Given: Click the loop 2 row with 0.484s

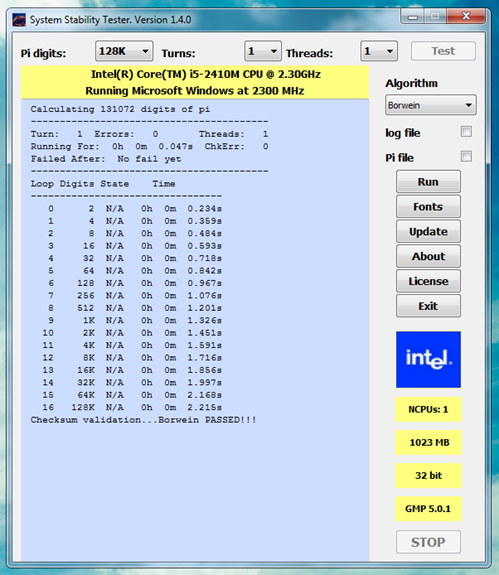Looking at the screenshot, I should [x=135, y=234].
